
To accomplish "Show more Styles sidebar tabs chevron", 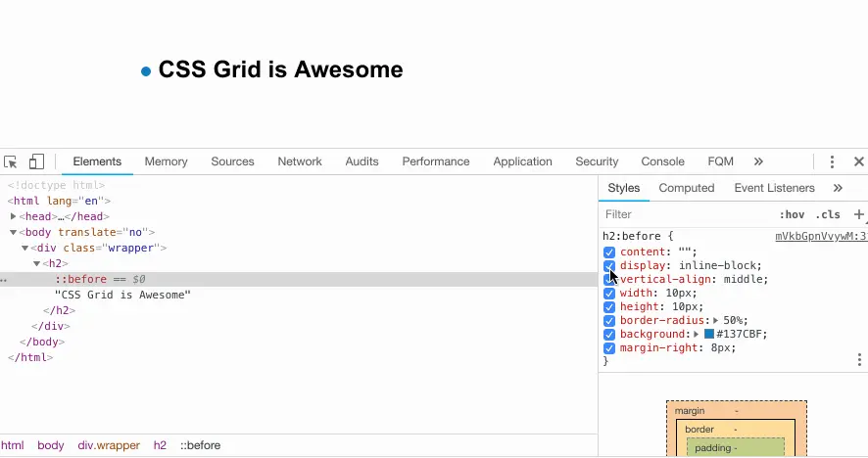I will pyautogui.click(x=838, y=188).
